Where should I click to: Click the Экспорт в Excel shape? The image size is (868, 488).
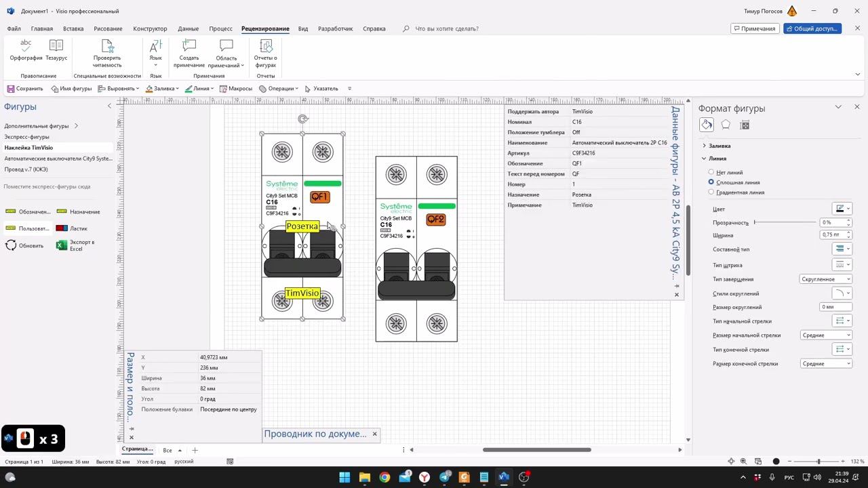tap(76, 245)
